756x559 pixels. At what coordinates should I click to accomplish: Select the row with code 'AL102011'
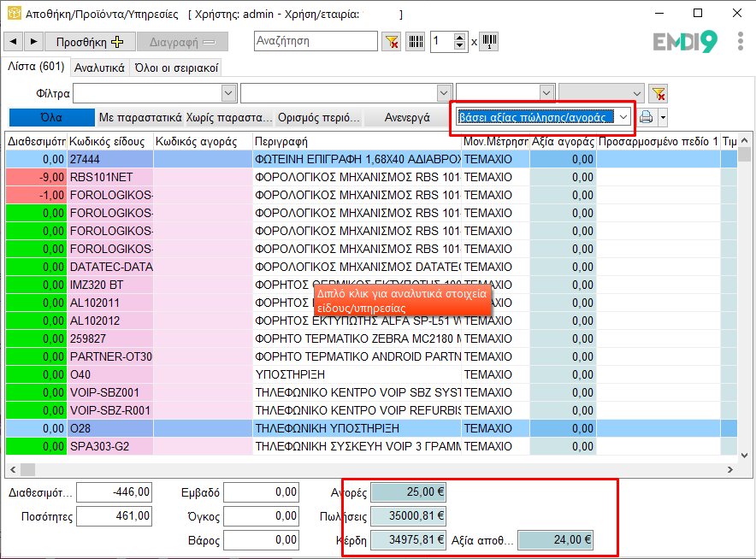[371, 303]
